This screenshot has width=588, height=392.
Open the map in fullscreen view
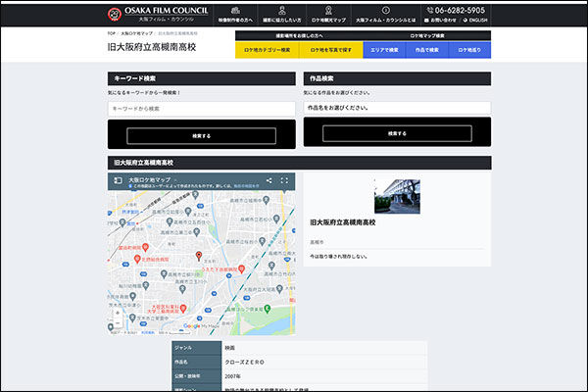pos(284,180)
